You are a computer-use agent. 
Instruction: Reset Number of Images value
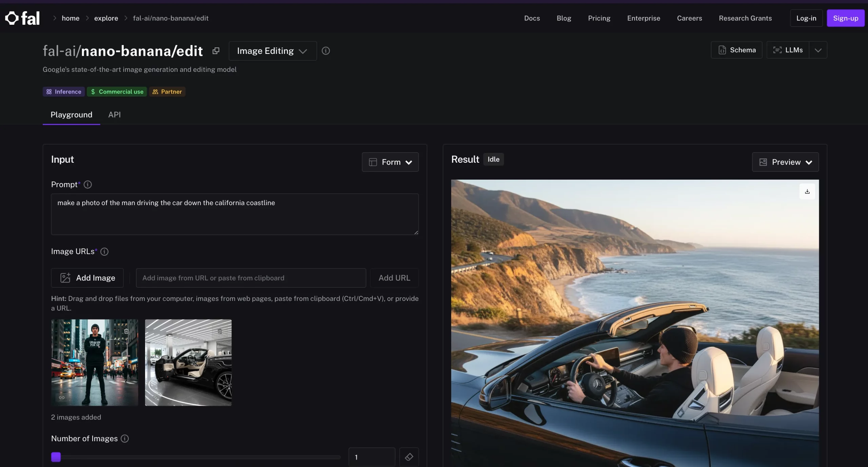click(x=409, y=457)
